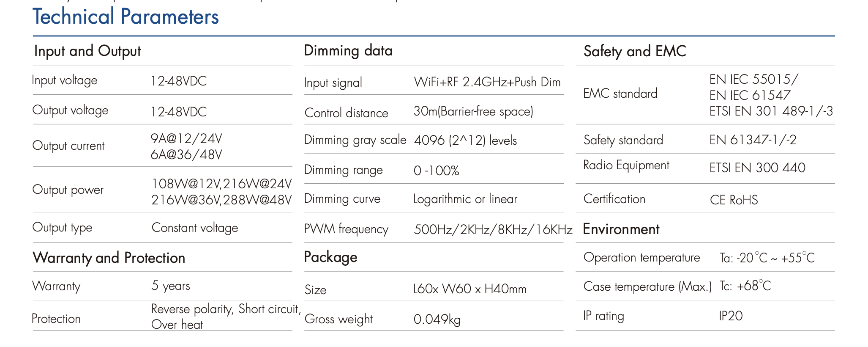868x347 pixels.
Task: Click the Dimming data section heading
Action: coord(348,51)
